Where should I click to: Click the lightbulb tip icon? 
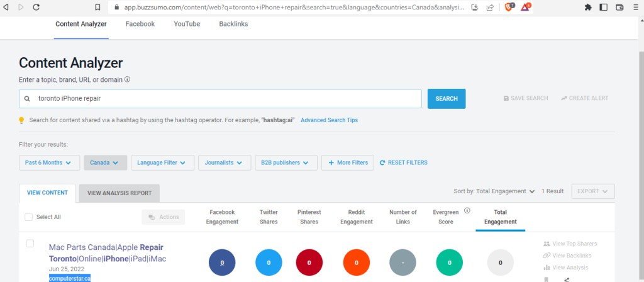[x=22, y=120]
